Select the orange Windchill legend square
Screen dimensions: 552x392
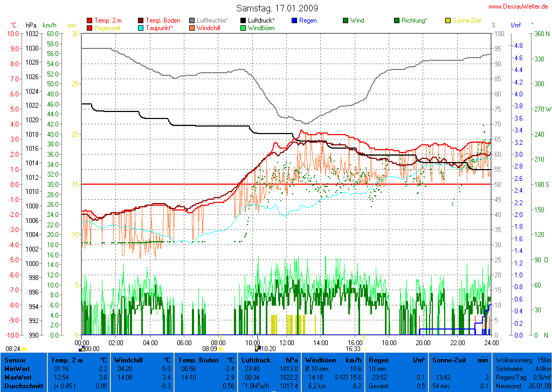coord(192,27)
